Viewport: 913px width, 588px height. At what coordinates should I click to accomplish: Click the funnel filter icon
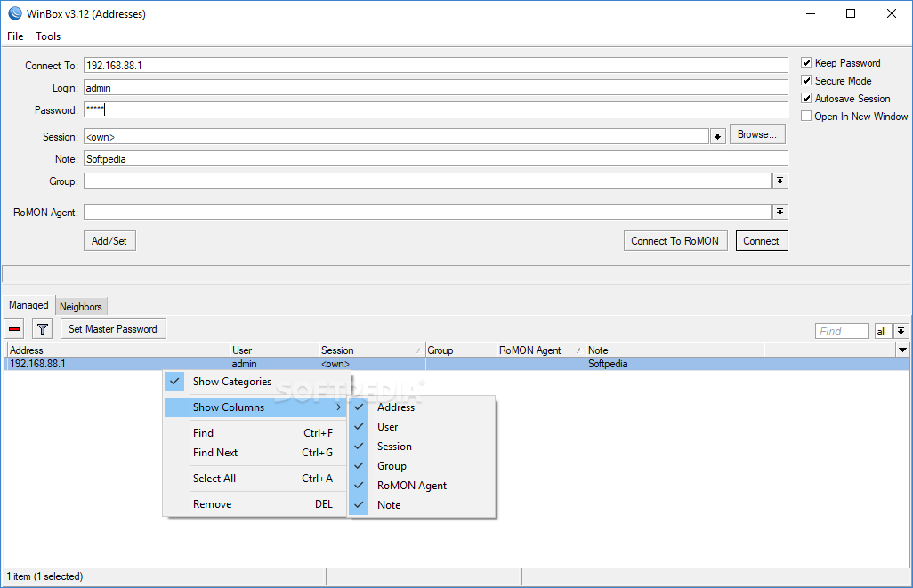click(x=42, y=329)
